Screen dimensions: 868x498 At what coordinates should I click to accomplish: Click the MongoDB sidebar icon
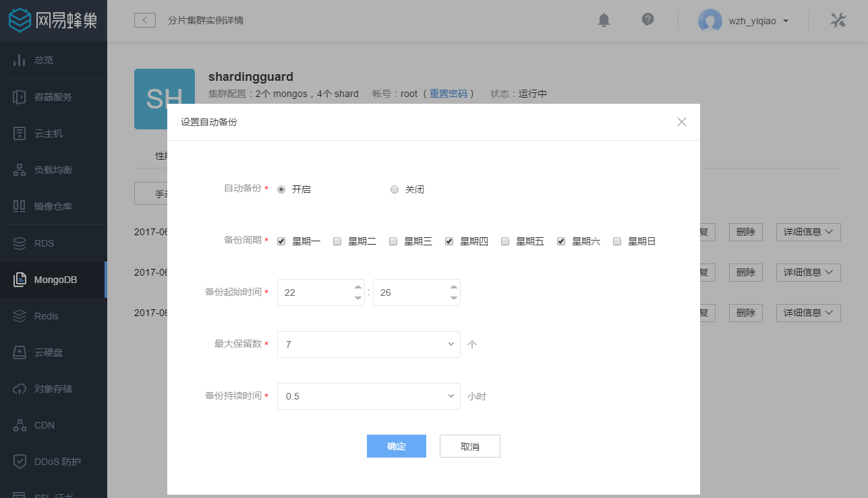tap(20, 280)
